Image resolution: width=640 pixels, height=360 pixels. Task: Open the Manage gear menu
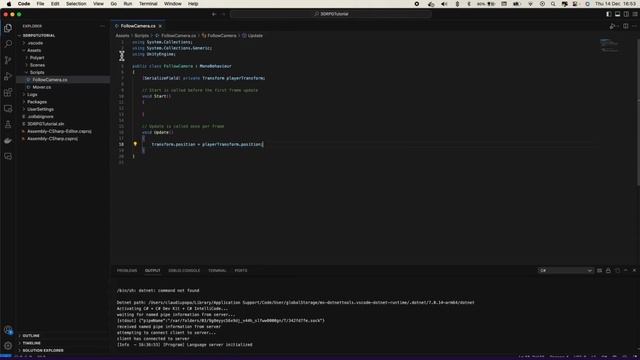tap(8, 346)
